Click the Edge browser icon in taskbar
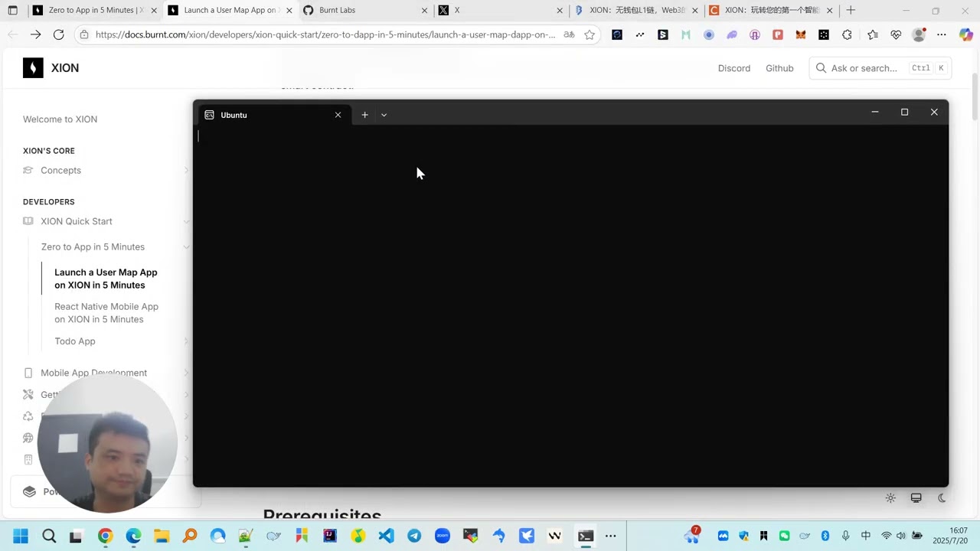Image resolution: width=980 pixels, height=551 pixels. 133,536
